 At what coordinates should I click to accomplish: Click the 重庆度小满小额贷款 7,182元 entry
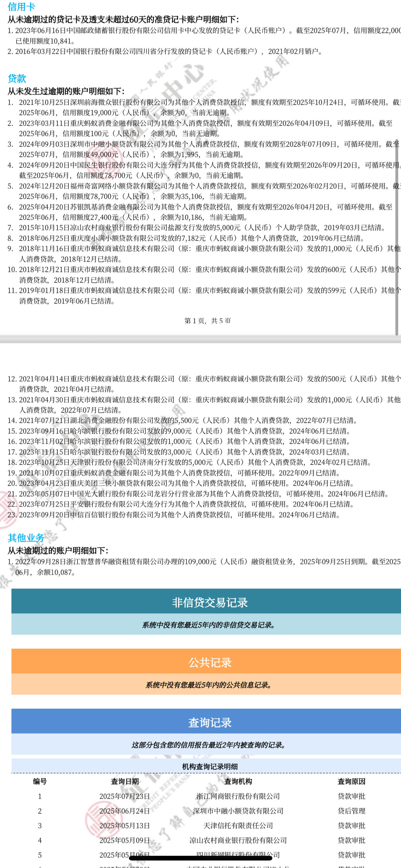point(186,238)
